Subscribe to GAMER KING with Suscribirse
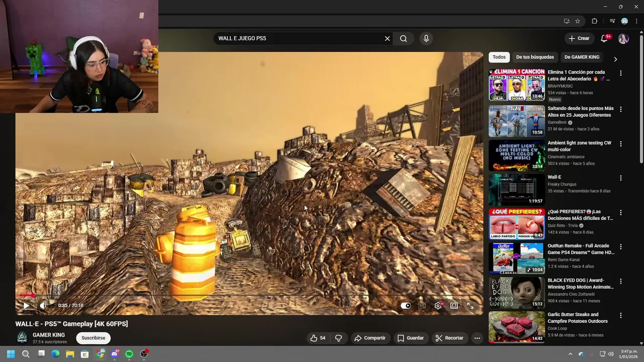The image size is (644, 362). point(94,338)
